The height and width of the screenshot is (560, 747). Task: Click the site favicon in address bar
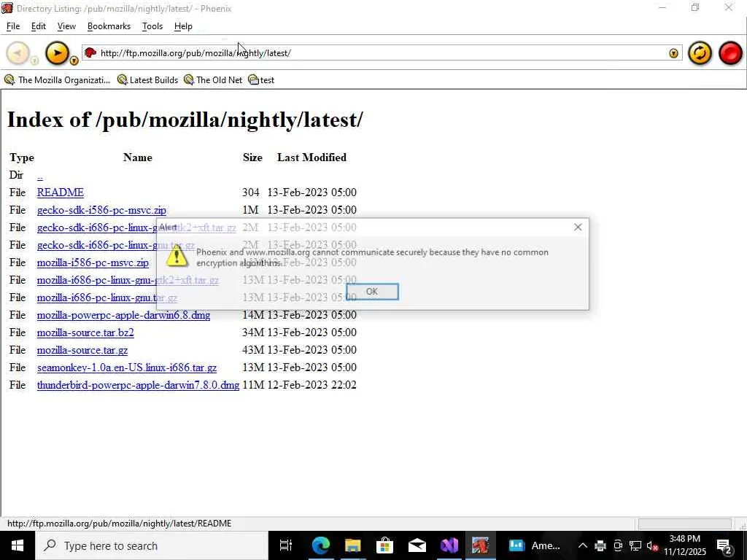coord(90,52)
